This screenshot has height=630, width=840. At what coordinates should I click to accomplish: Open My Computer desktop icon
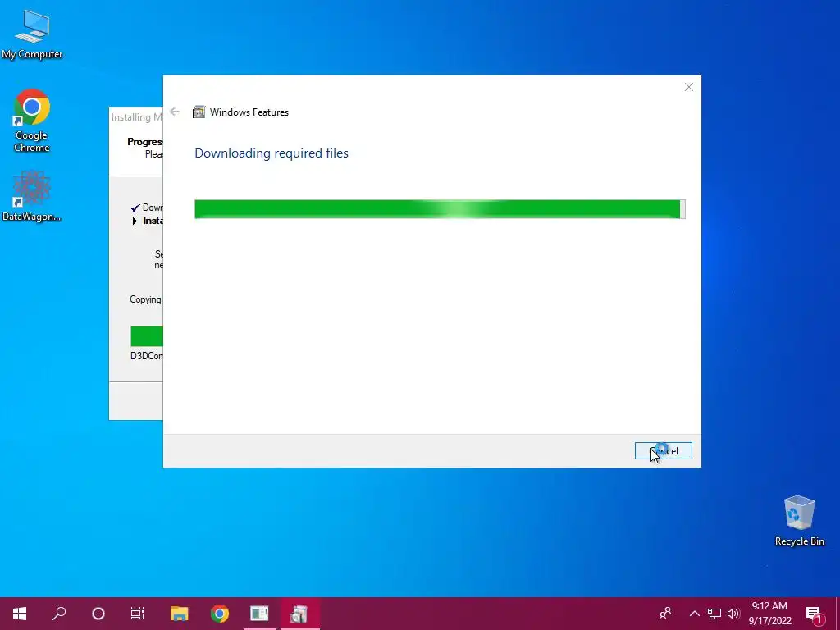(32, 34)
